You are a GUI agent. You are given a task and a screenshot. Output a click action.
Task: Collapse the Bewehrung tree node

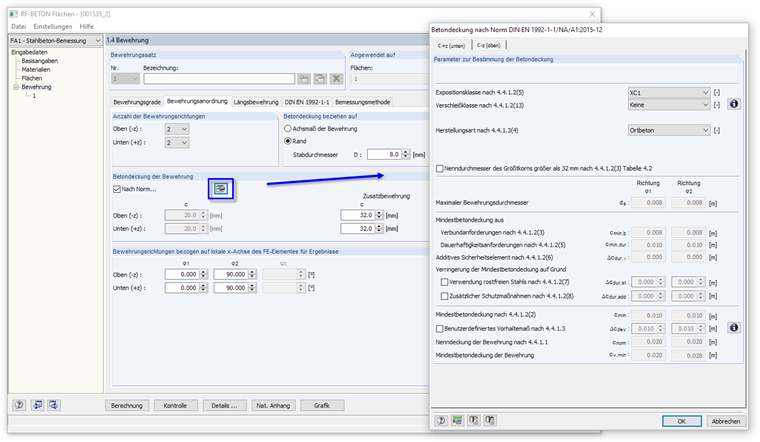(16, 87)
